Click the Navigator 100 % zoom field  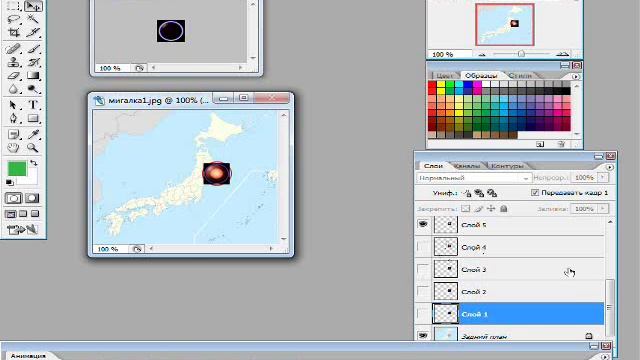click(x=449, y=54)
